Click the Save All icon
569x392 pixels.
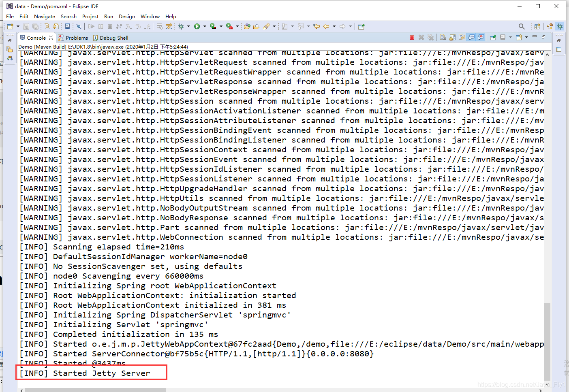[x=35, y=26]
